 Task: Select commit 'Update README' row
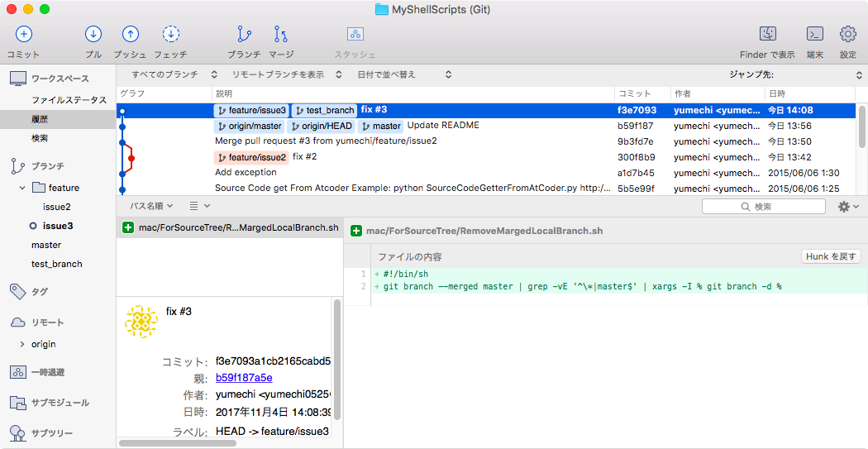487,127
